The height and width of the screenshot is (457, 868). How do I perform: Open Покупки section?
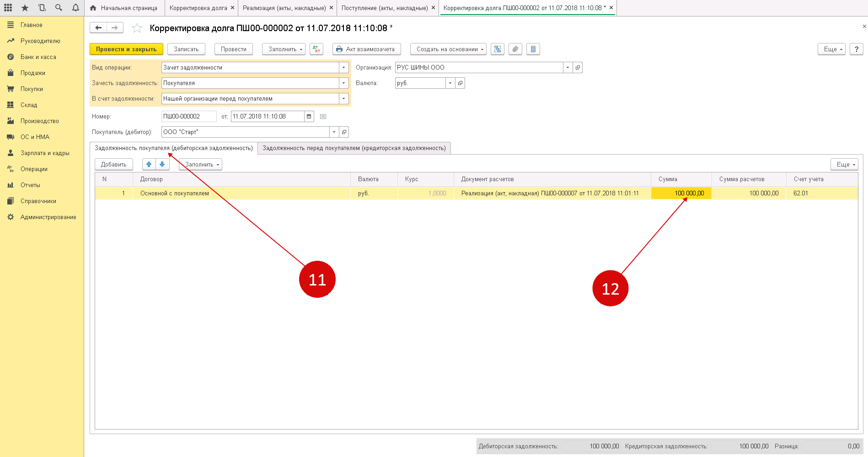(32, 89)
